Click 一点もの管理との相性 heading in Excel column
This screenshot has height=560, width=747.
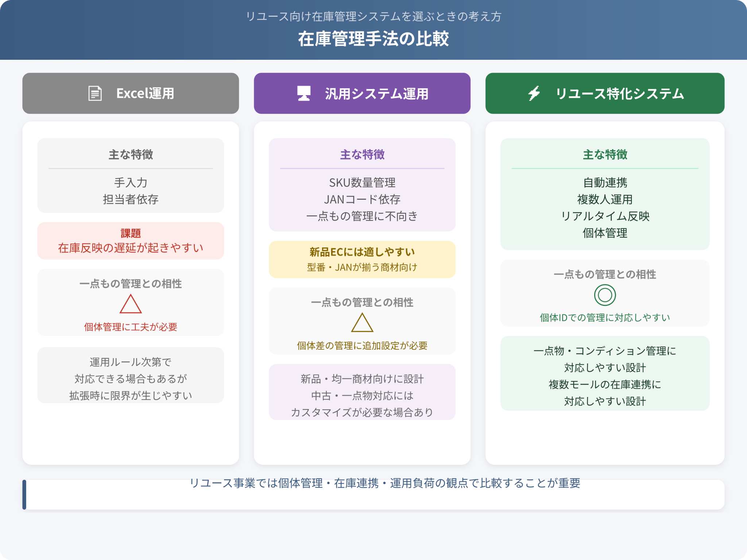(131, 284)
